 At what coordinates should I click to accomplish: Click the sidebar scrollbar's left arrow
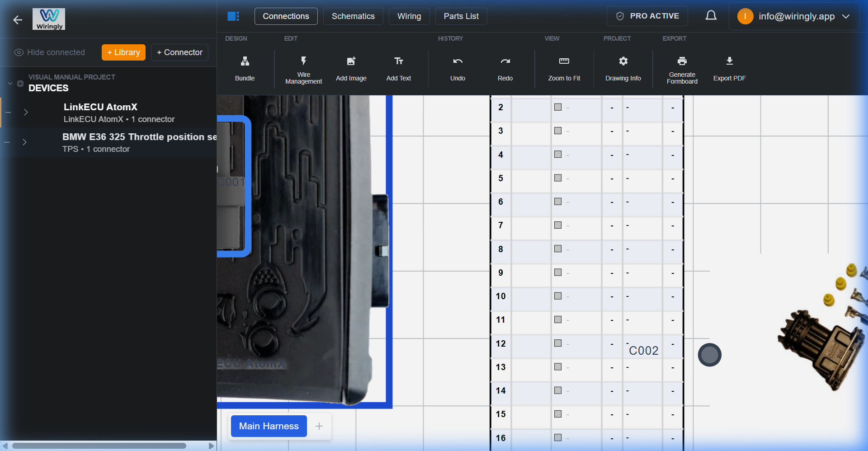point(5,446)
